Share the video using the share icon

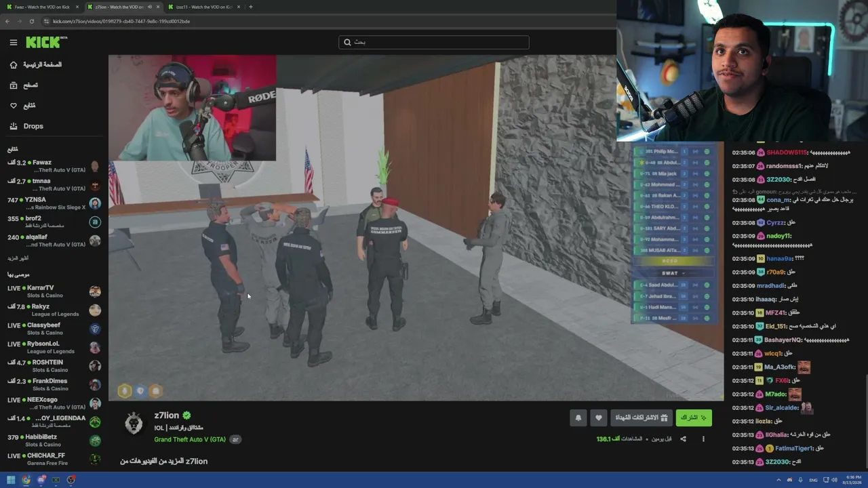click(x=683, y=439)
